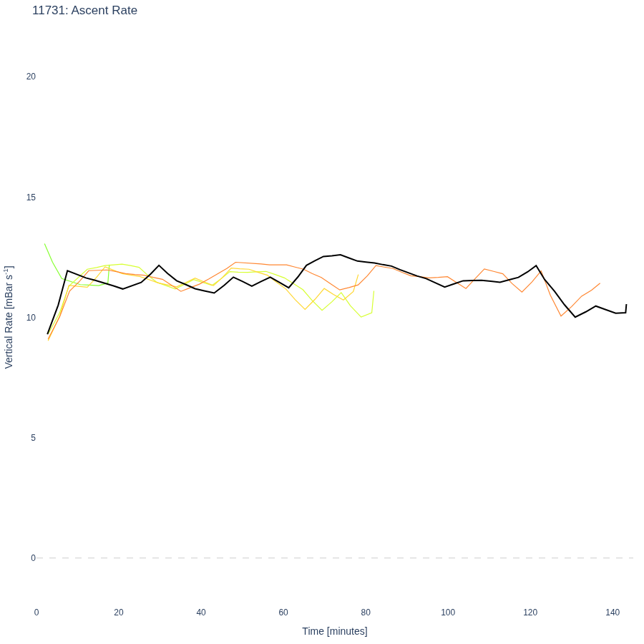Click the dashed zero baseline
Viewport: 644px width, 644px height.
[x=335, y=557]
